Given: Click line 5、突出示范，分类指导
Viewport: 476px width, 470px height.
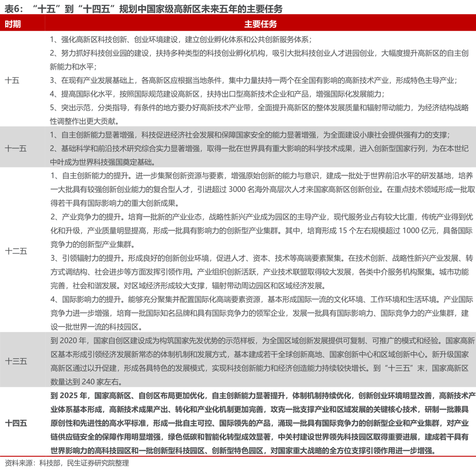Looking at the screenshot, I should point(260,108).
